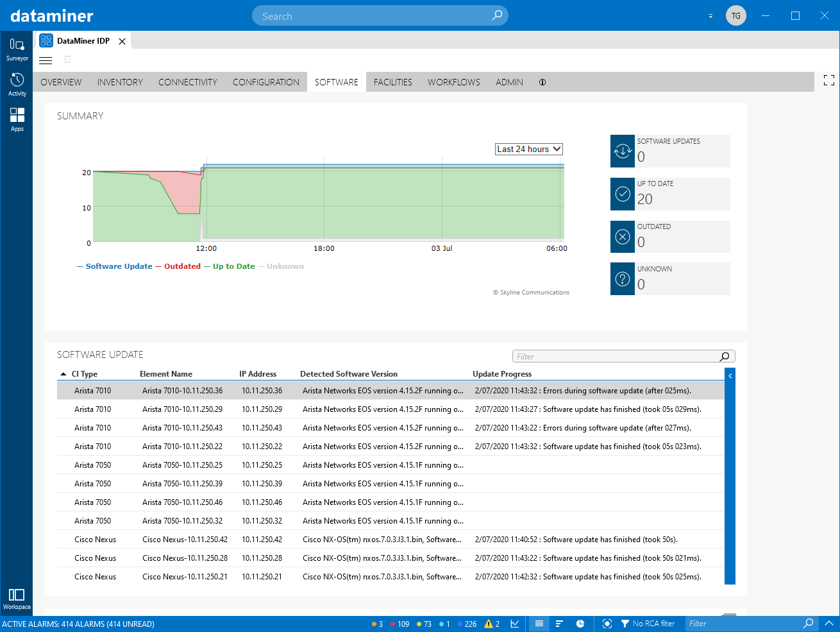This screenshot has width=840, height=632.
Task: Switch to the CONFIGURATION tab
Action: pos(266,82)
